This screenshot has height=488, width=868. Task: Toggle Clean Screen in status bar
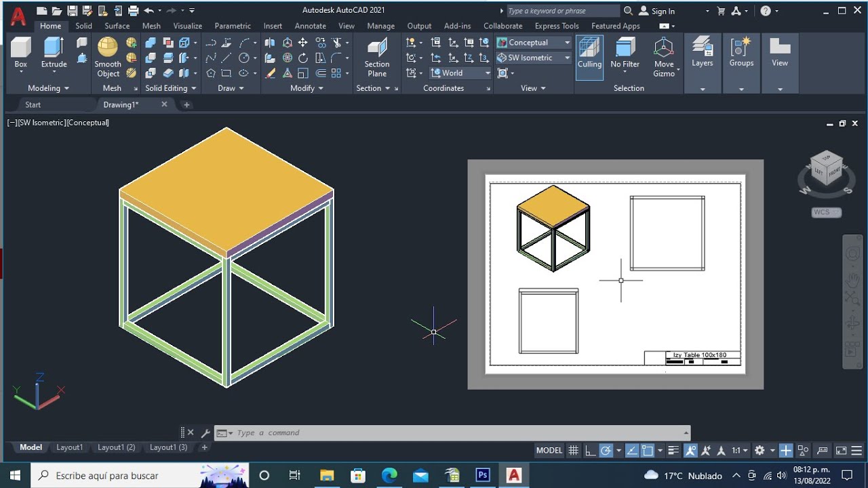point(842,450)
